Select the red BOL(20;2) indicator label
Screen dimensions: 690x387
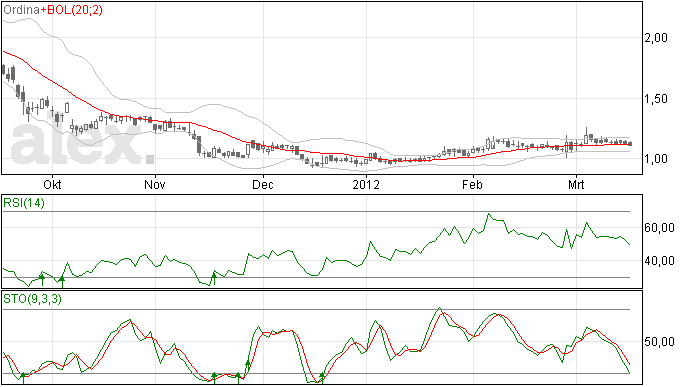pyautogui.click(x=72, y=10)
